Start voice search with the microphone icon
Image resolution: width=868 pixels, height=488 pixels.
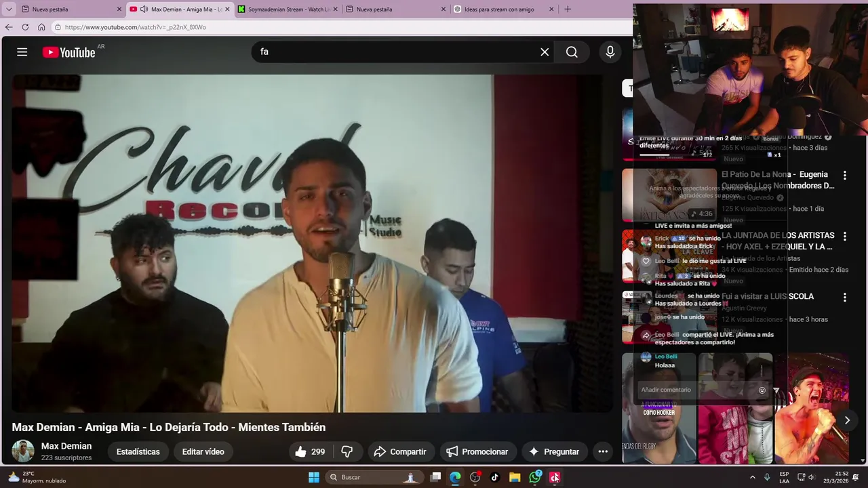(610, 52)
